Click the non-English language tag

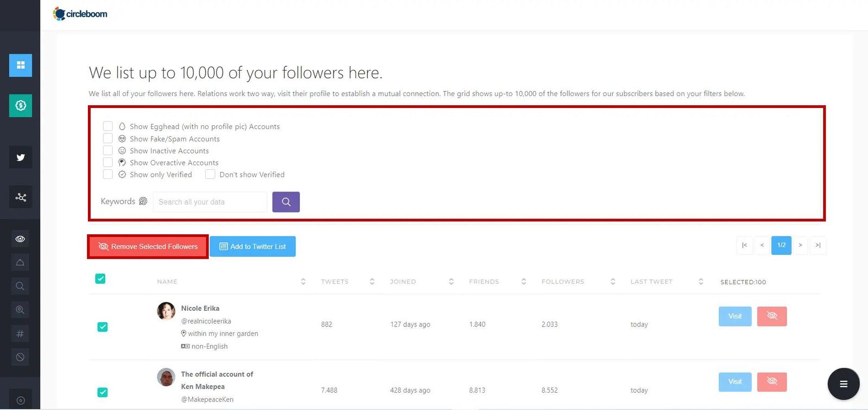pos(209,346)
